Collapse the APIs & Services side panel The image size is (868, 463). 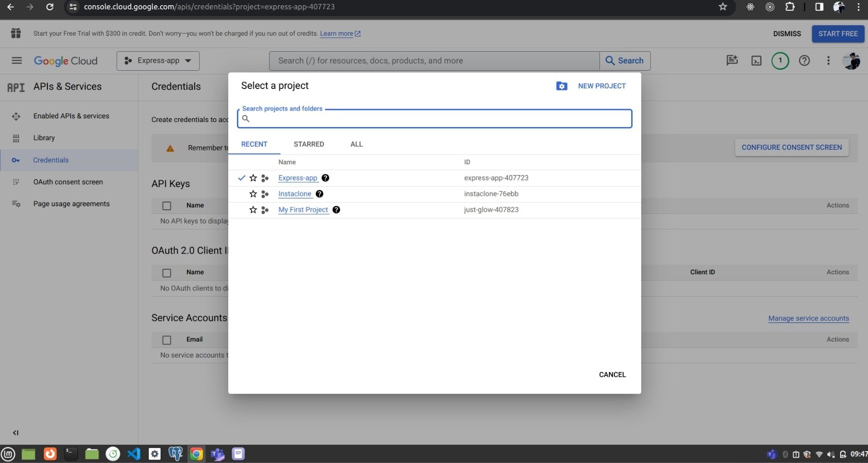[x=15, y=433]
